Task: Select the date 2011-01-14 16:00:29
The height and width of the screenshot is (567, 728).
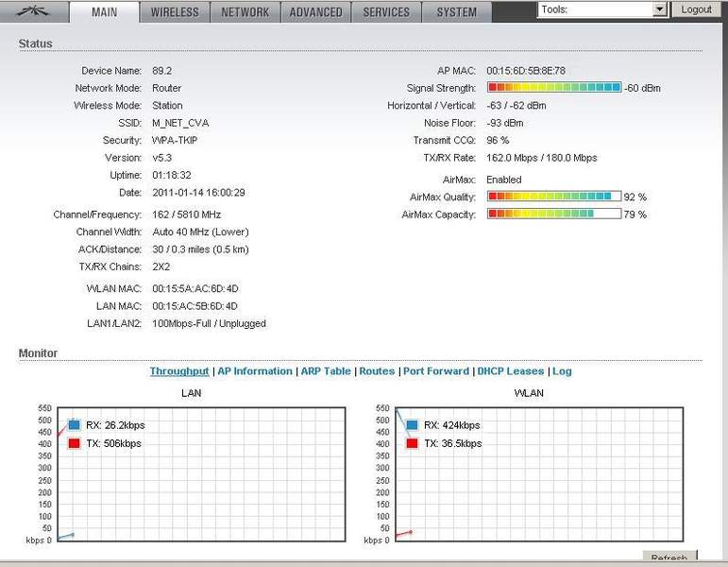Action: pos(198,193)
